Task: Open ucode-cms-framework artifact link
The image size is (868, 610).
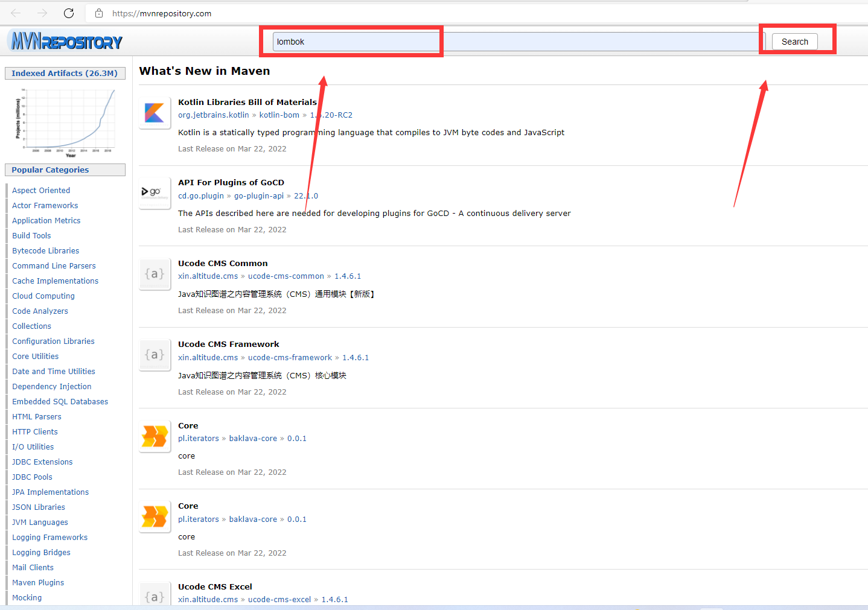Action: [x=290, y=357]
